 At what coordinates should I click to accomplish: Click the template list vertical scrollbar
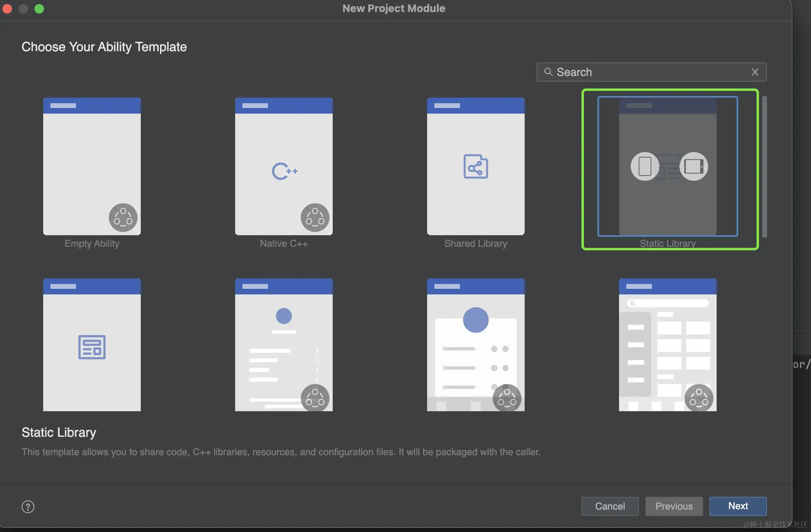(764, 166)
